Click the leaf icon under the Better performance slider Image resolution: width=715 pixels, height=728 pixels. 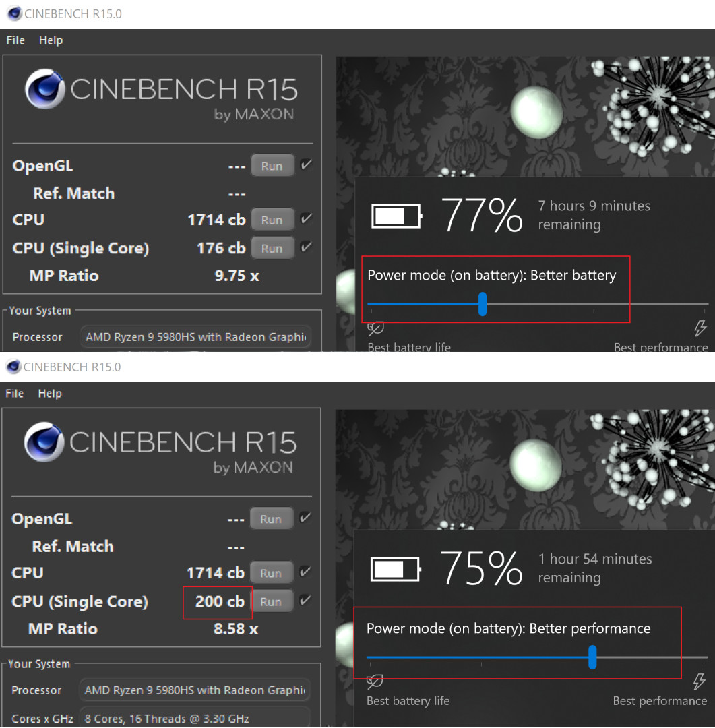click(x=375, y=681)
